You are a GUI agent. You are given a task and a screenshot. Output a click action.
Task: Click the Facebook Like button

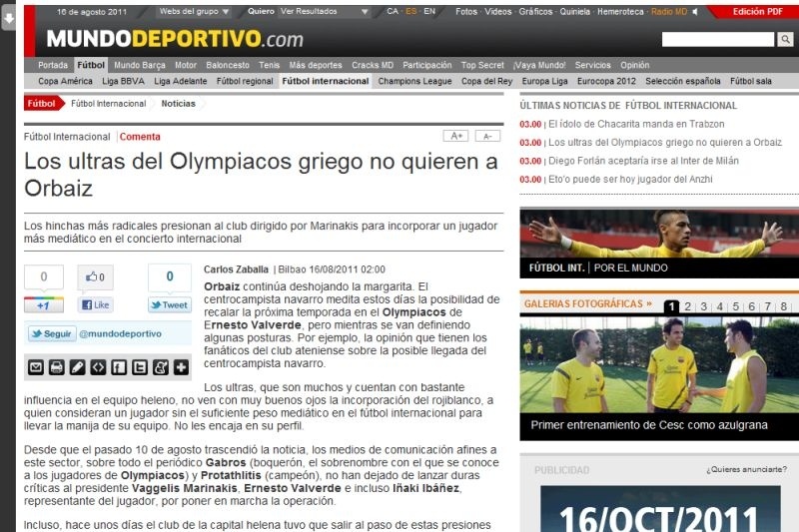(96, 305)
